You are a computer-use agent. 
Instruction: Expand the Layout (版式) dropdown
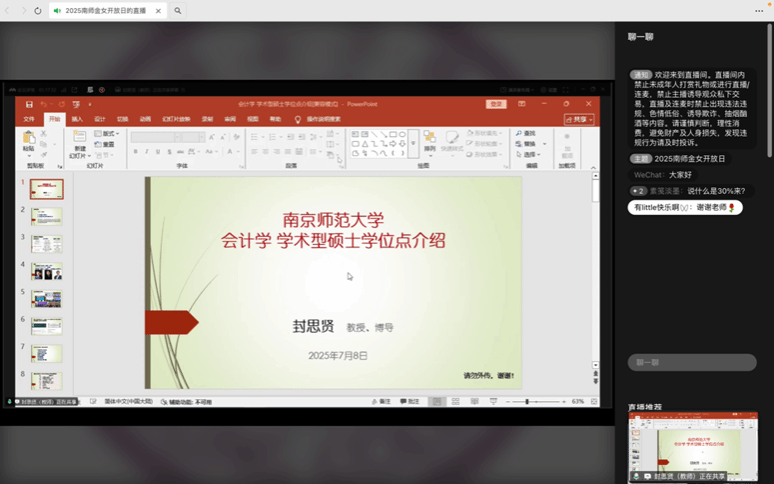107,133
